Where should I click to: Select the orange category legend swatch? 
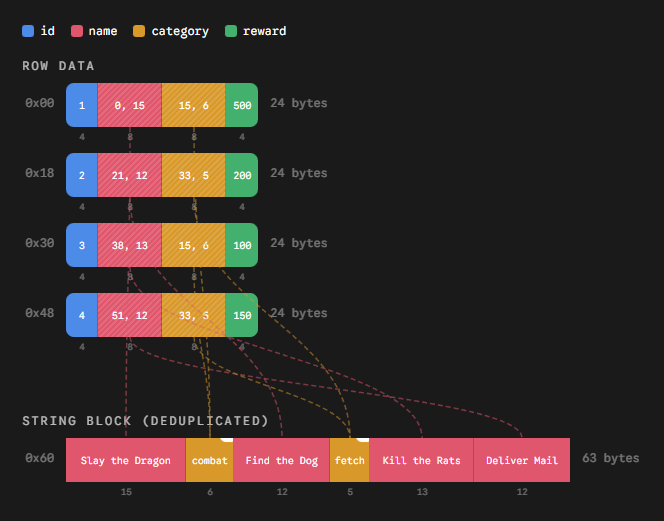coord(139,31)
